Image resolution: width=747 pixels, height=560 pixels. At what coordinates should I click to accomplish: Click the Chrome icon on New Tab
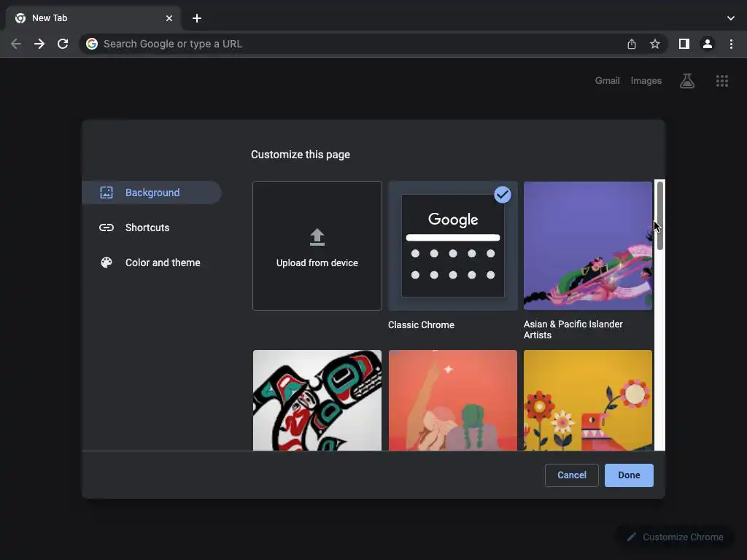click(20, 18)
